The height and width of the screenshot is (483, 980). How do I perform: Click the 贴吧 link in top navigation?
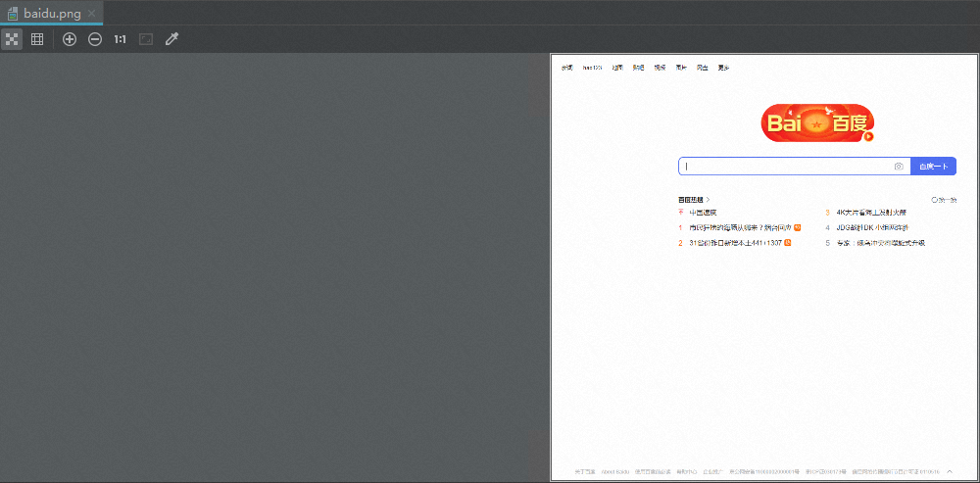point(638,68)
